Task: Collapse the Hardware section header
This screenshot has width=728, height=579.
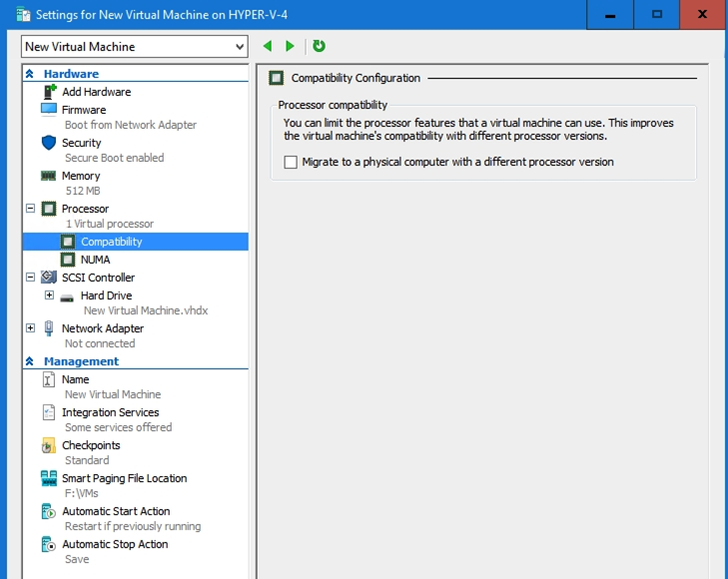Action: click(30, 74)
